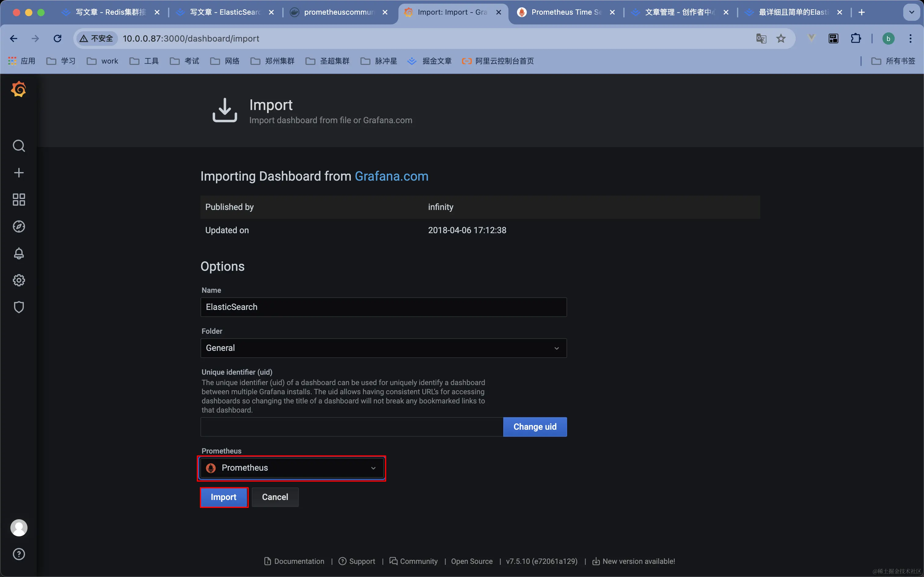Open the Community footer link
Viewport: 924px width, 577px height.
pyautogui.click(x=413, y=561)
